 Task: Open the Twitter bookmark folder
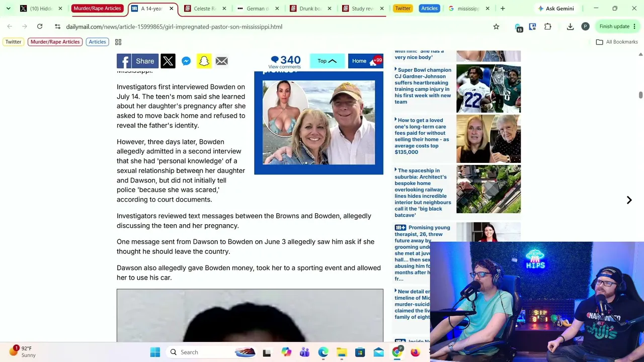coord(14,42)
